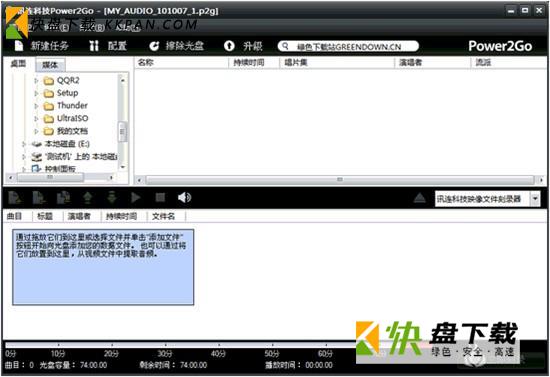Select the 控制面板 control panel icon
This screenshot has width=550, height=377.
tap(36, 169)
